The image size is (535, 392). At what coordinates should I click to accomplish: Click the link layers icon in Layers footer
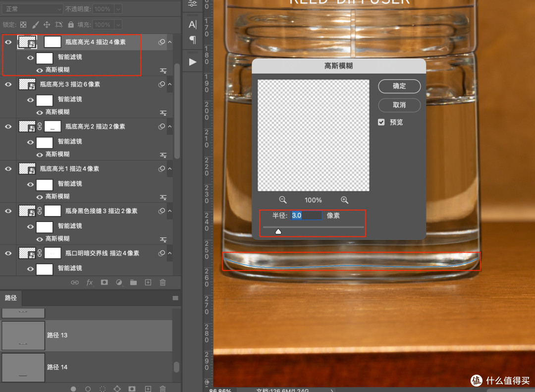point(75,282)
